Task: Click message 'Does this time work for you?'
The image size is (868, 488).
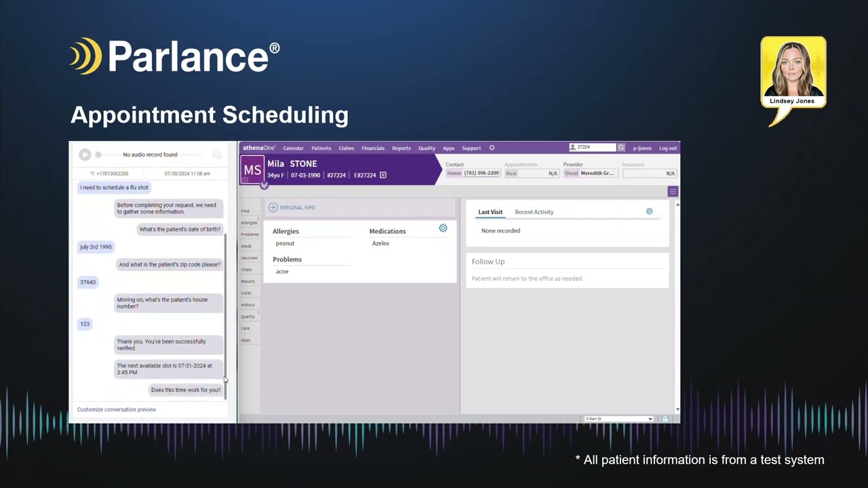Action: click(x=186, y=390)
